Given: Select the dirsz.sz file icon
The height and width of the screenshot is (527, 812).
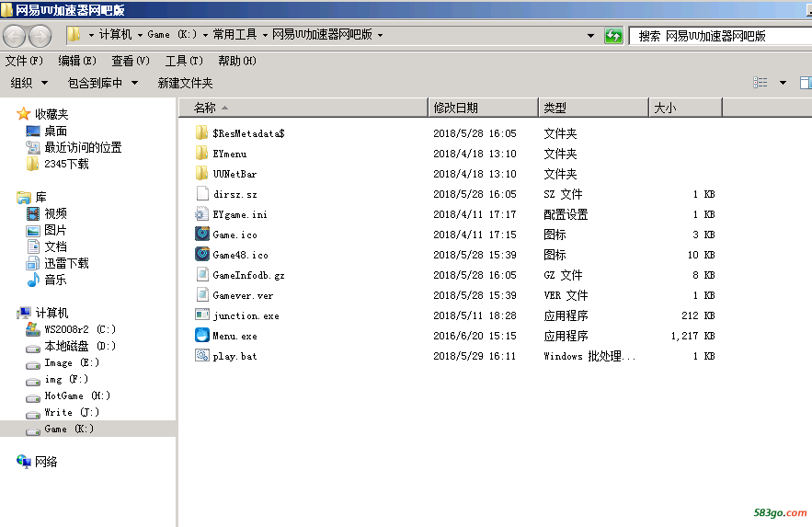Looking at the screenshot, I should pos(202,194).
